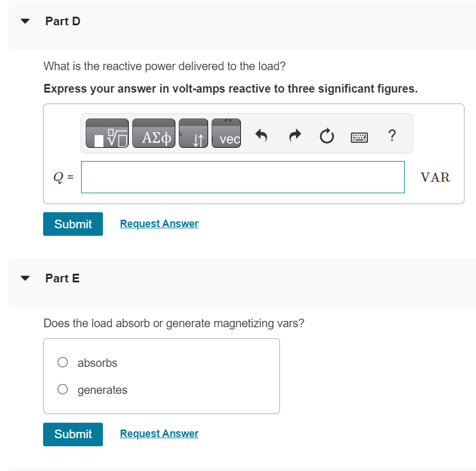Viewport: 476px width, 471px height.
Task: Request Answer for Part D
Action: 159,224
